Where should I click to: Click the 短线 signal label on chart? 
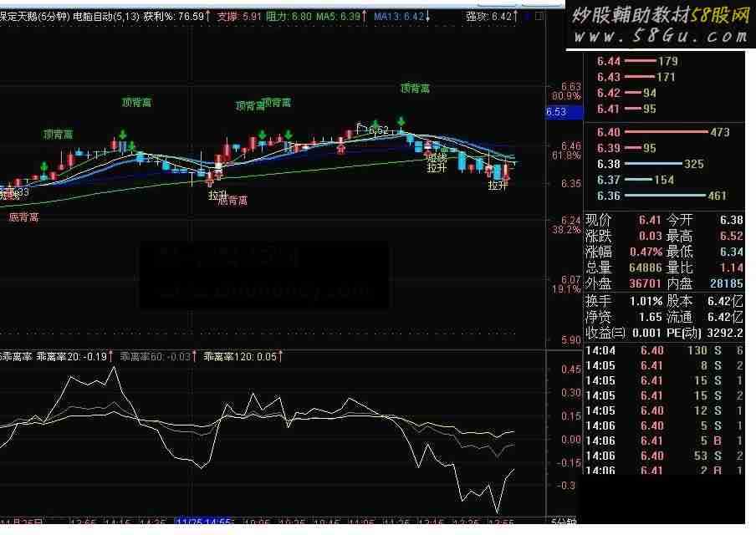click(437, 158)
